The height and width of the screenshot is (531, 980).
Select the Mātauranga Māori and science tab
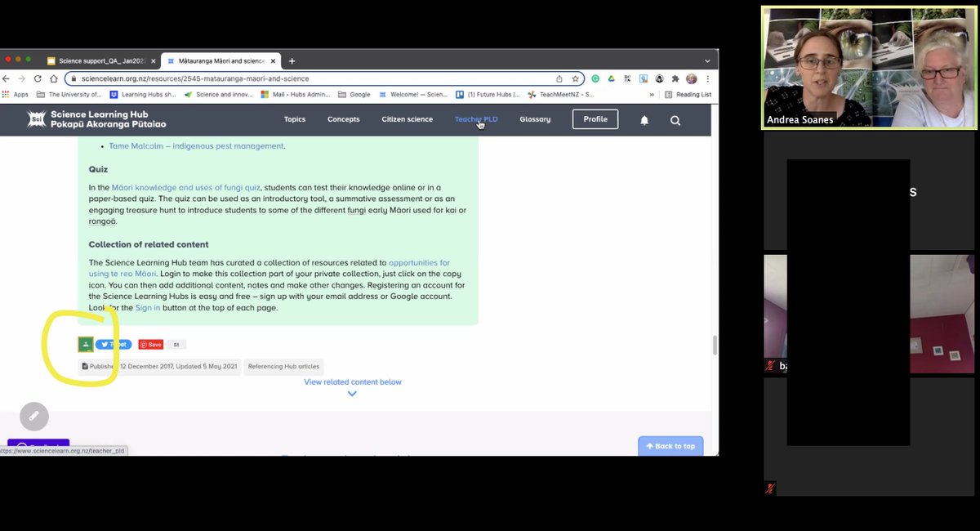click(x=220, y=61)
